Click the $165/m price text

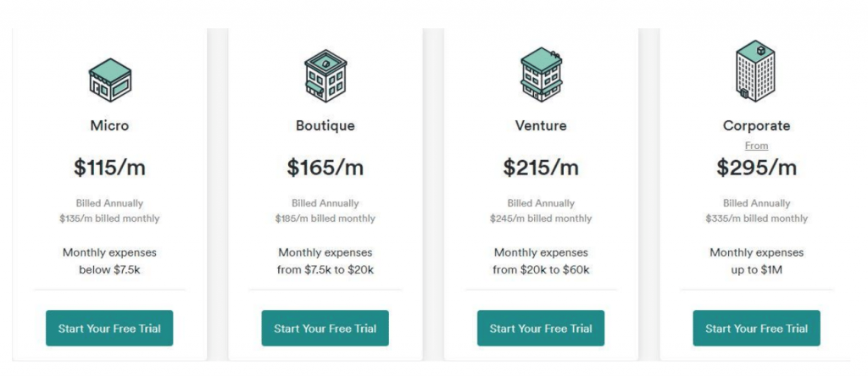(325, 168)
